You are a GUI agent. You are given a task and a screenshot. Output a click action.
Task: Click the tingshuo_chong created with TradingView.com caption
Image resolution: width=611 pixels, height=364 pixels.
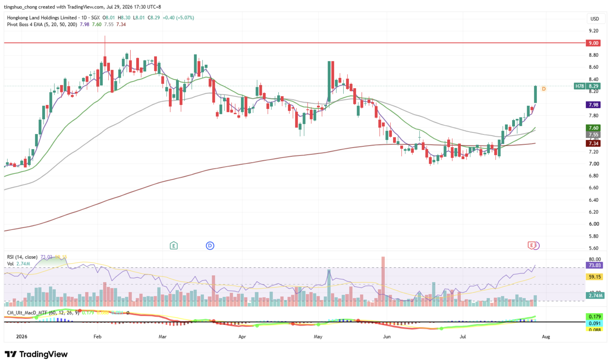pyautogui.click(x=83, y=7)
